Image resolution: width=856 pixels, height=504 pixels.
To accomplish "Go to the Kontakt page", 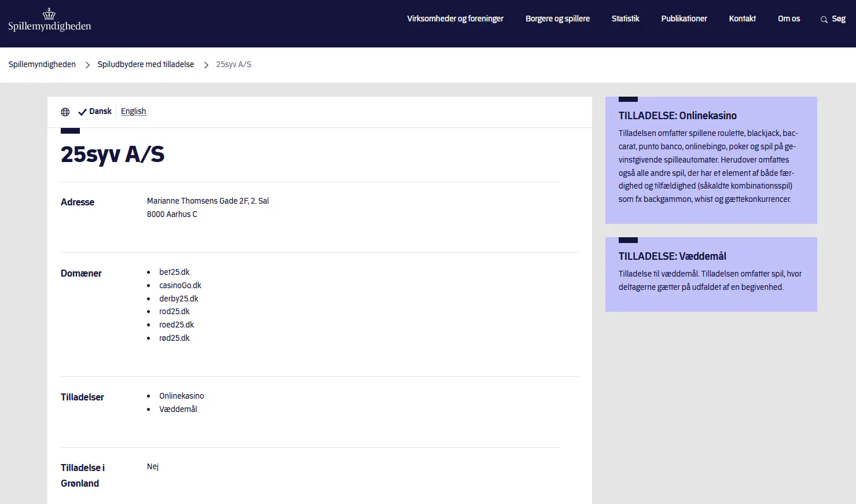I will (x=742, y=19).
